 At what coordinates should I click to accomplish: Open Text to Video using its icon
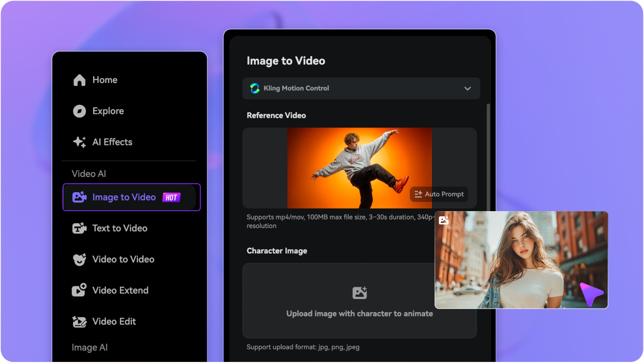tap(79, 228)
